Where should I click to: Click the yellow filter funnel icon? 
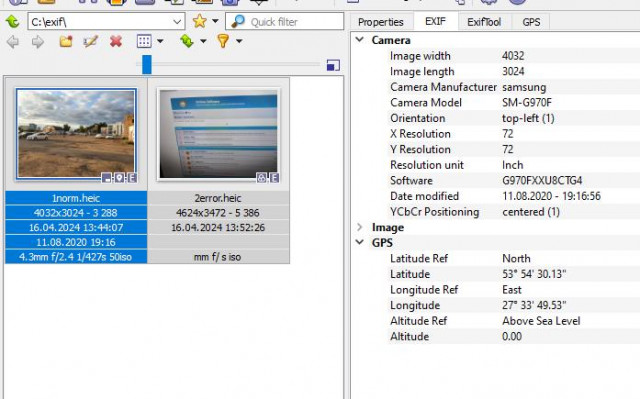223,41
